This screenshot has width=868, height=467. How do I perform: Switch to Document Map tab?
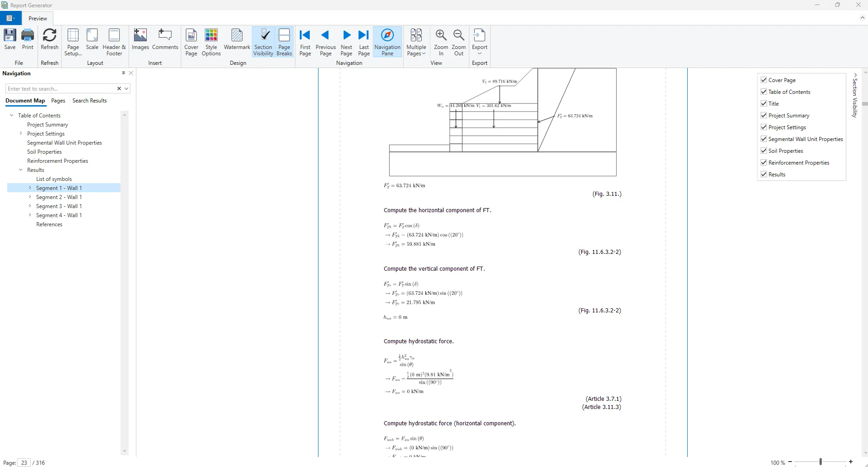(25, 101)
